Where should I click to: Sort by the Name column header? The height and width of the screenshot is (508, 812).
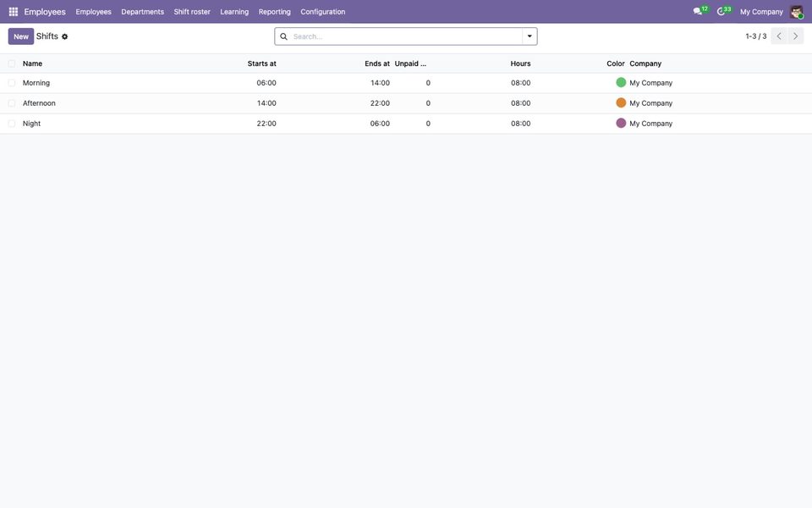pyautogui.click(x=32, y=63)
